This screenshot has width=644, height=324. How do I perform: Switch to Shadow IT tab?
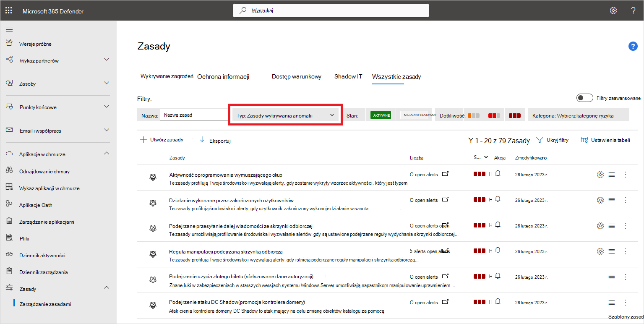coord(348,77)
